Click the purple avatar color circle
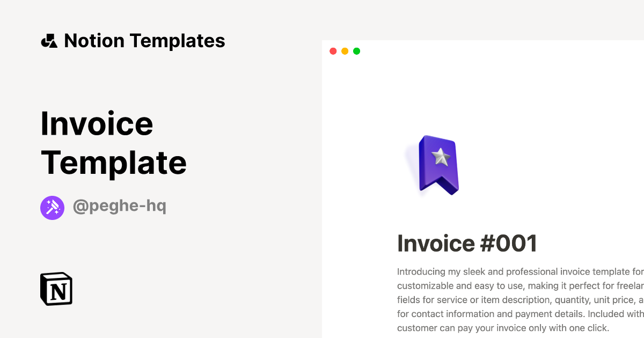The width and height of the screenshot is (644, 338). (52, 207)
